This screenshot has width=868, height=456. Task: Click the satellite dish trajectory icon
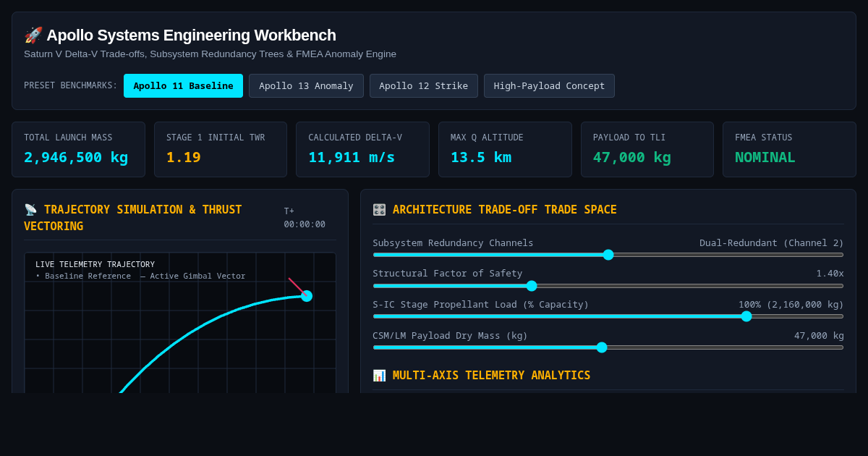(x=30, y=210)
